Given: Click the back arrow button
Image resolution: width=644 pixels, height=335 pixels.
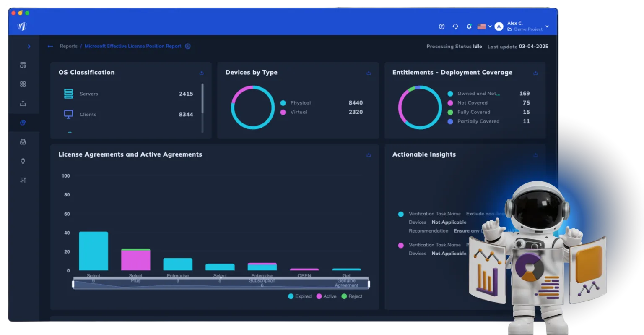Looking at the screenshot, I should point(50,47).
